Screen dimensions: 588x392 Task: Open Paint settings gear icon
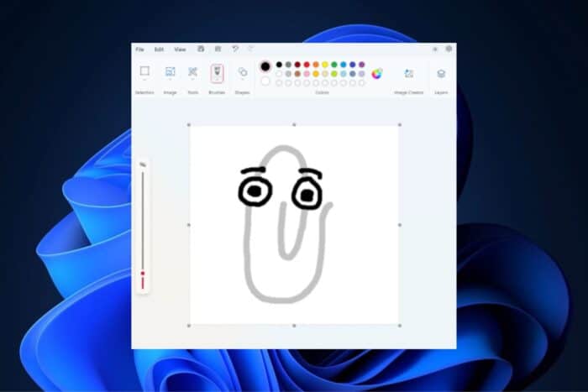coord(449,49)
